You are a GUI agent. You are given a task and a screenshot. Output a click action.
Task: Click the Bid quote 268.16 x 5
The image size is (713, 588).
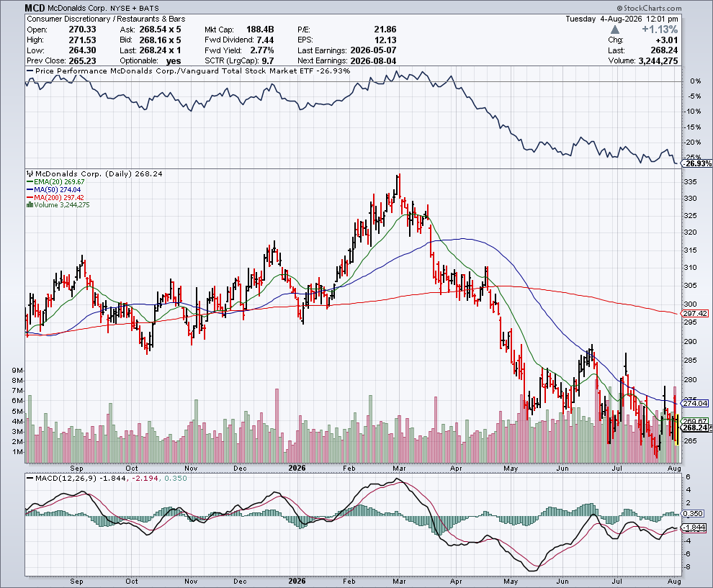tap(160, 40)
